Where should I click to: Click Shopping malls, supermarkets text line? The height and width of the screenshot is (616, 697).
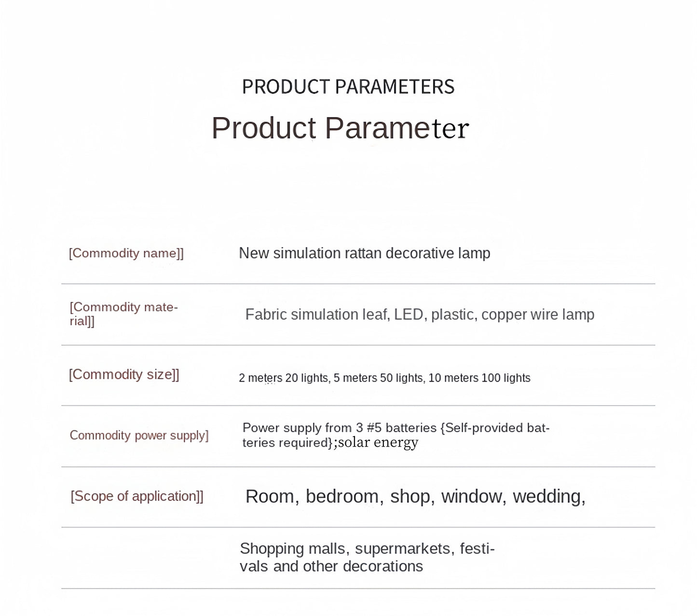coord(367,549)
